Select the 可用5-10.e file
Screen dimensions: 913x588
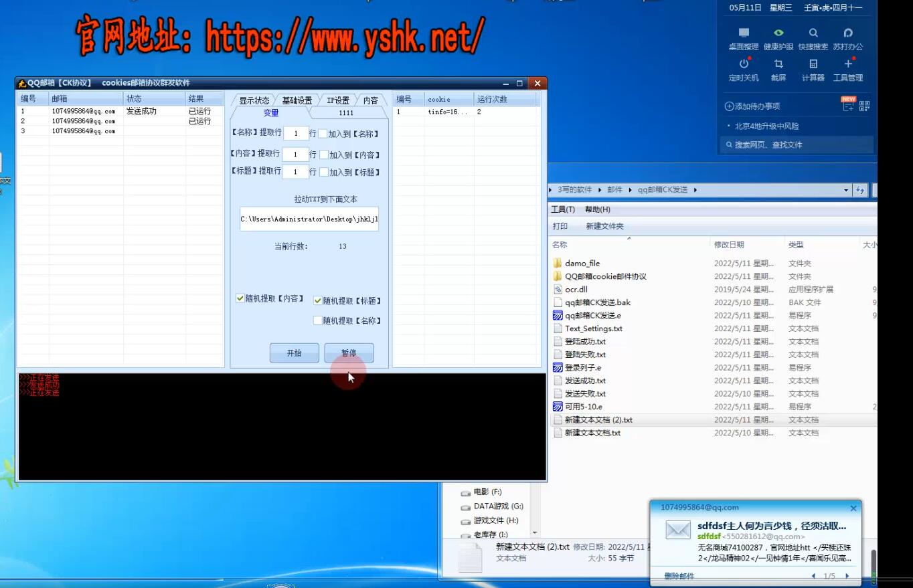point(578,406)
